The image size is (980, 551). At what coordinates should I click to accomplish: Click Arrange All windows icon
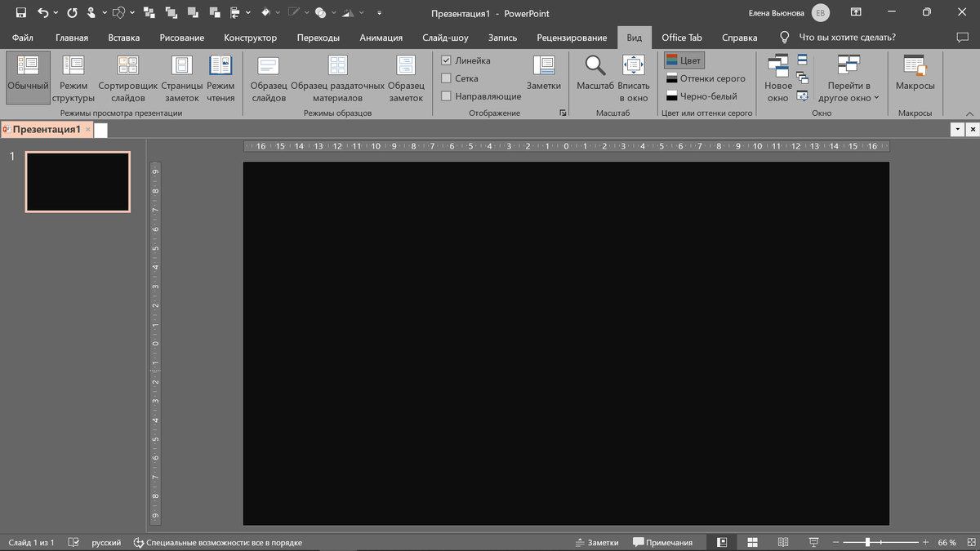click(x=802, y=60)
